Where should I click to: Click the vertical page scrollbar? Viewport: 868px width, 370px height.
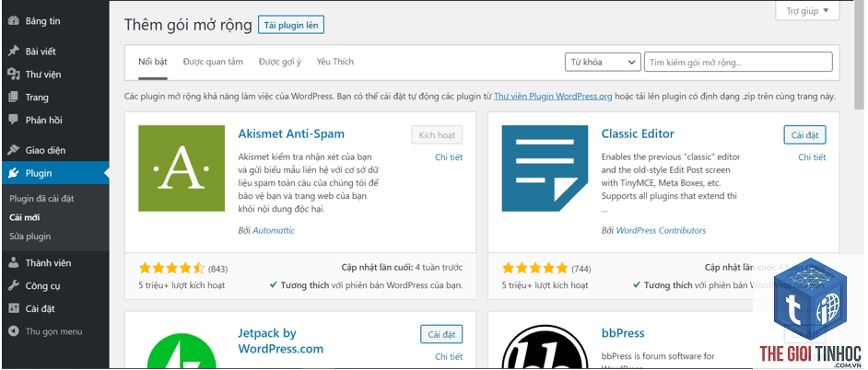point(858,55)
